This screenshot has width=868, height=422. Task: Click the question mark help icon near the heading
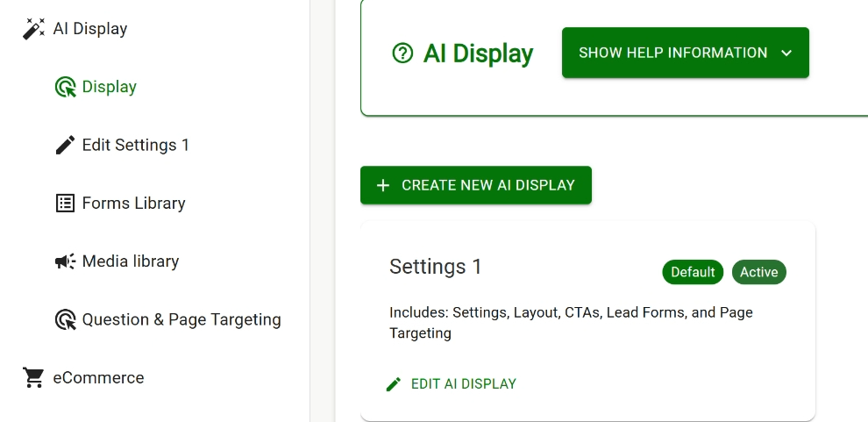coord(402,54)
